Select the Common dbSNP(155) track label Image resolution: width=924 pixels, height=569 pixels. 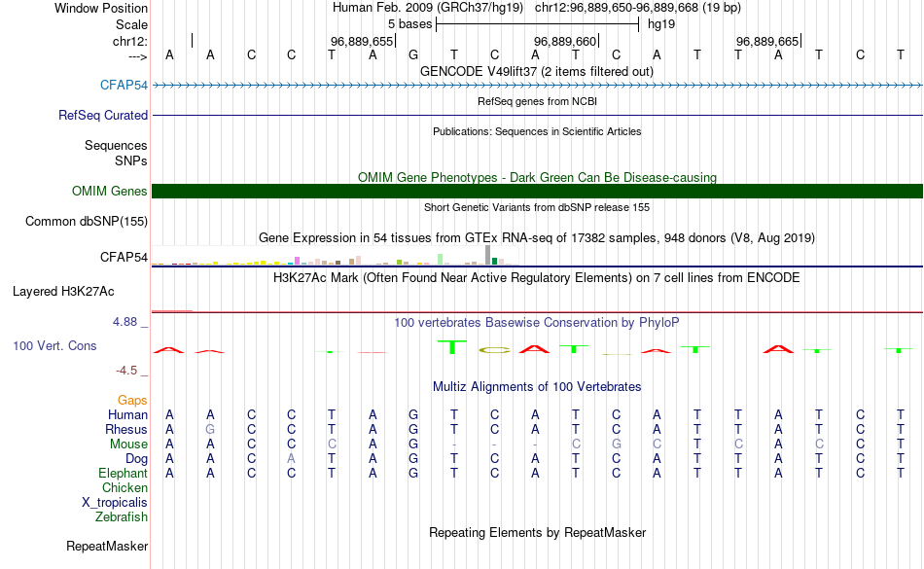point(86,221)
